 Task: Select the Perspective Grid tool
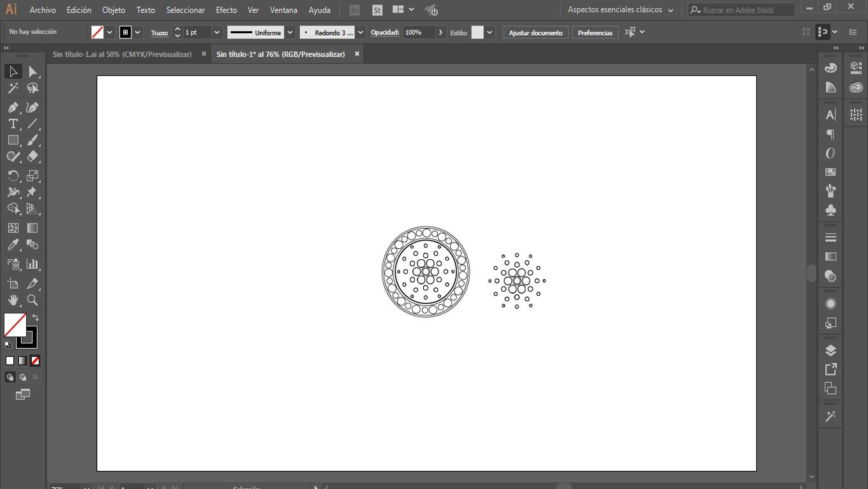[33, 208]
